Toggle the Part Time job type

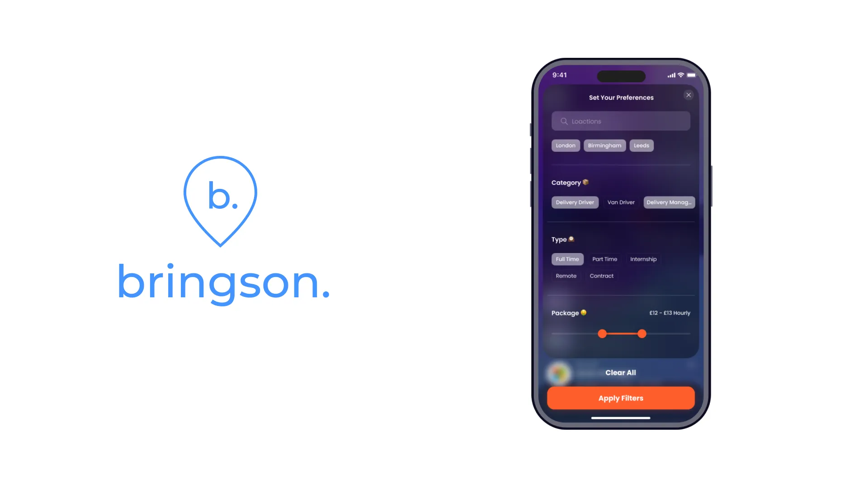click(604, 258)
